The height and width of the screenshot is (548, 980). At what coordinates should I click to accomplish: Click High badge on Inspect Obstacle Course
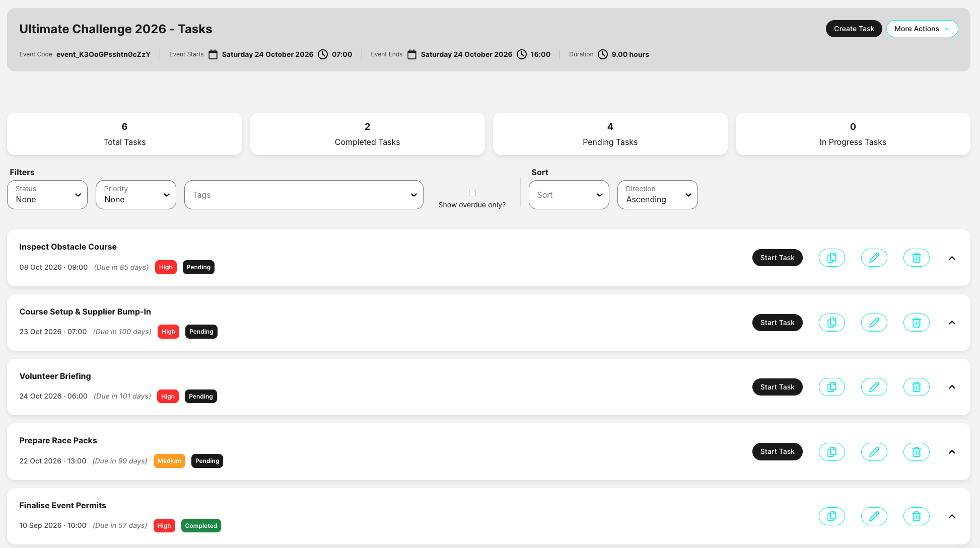166,267
